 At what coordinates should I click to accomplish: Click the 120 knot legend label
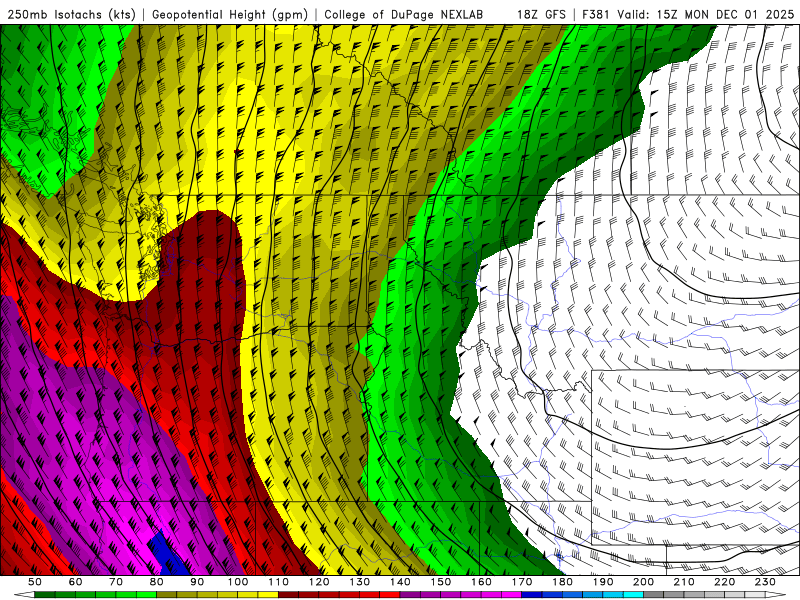(x=319, y=582)
